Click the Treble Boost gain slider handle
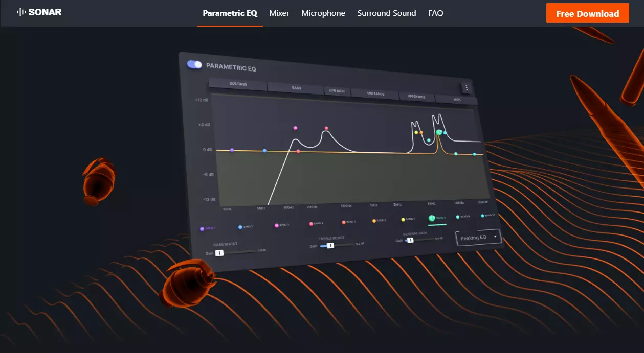644x353 pixels. click(x=330, y=246)
